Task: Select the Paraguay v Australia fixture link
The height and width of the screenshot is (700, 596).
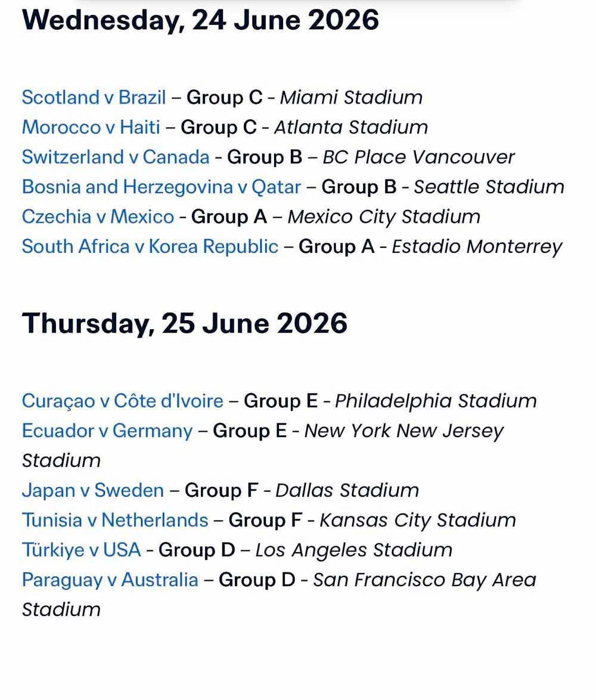Action: click(x=110, y=580)
